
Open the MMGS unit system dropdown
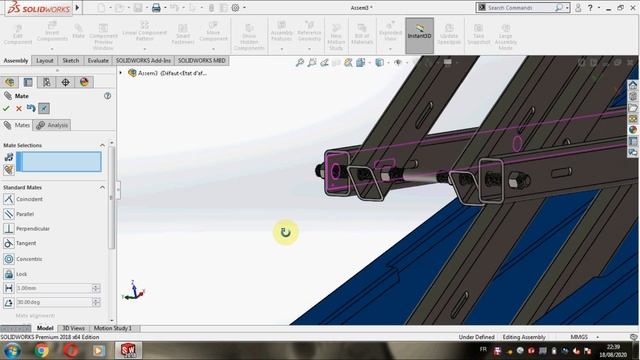(x=584, y=337)
